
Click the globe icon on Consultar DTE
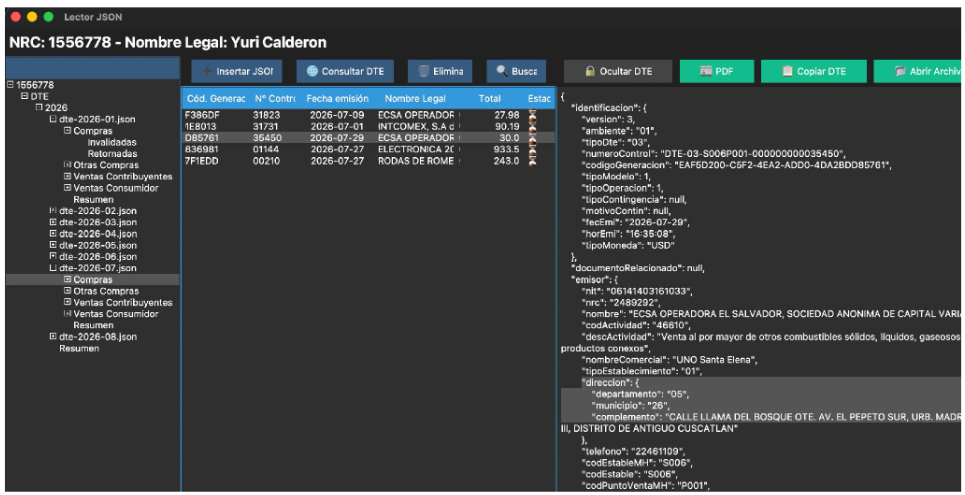(x=312, y=71)
